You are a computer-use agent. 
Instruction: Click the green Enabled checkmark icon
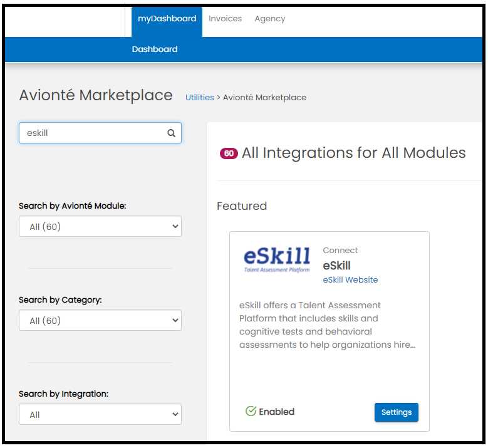point(251,411)
